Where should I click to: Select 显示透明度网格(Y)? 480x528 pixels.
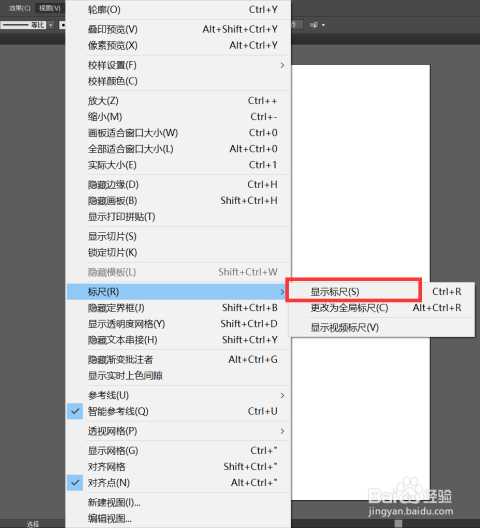pos(178,324)
